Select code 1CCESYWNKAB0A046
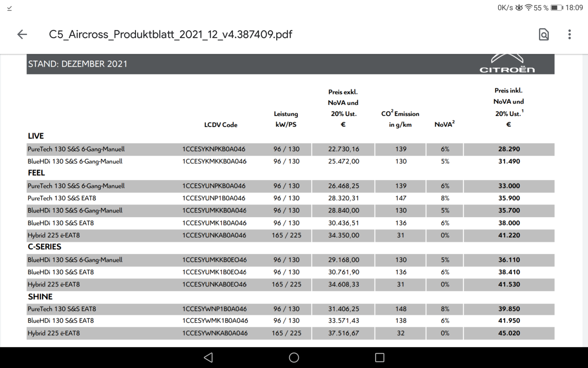This screenshot has width=588, height=368. pos(215,333)
